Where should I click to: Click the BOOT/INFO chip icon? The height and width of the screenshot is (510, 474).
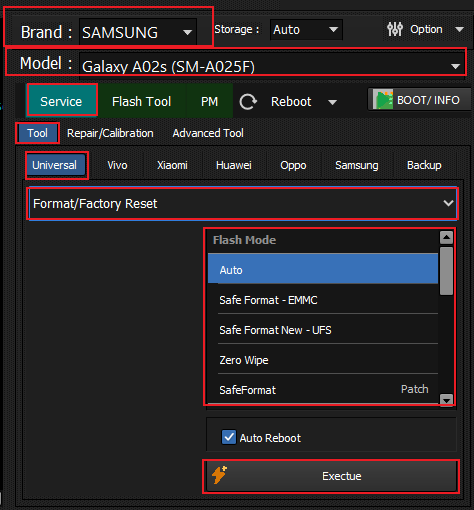tap(383, 99)
